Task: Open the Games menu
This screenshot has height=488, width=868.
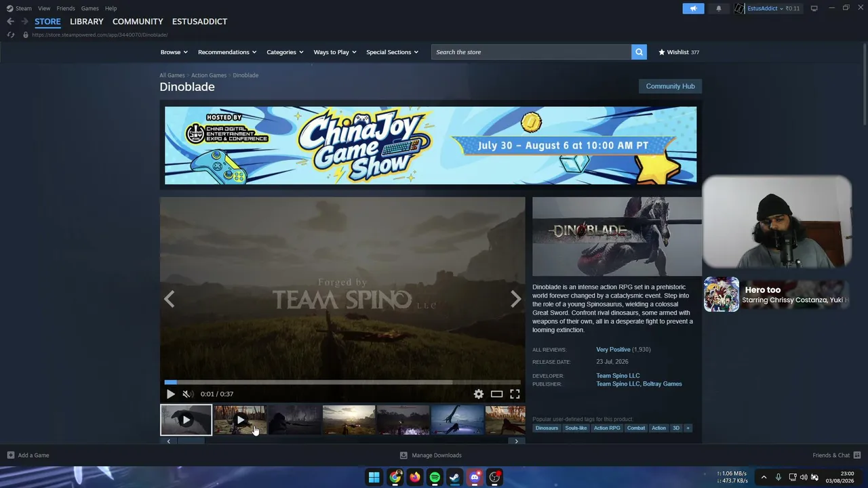Action: coord(90,8)
